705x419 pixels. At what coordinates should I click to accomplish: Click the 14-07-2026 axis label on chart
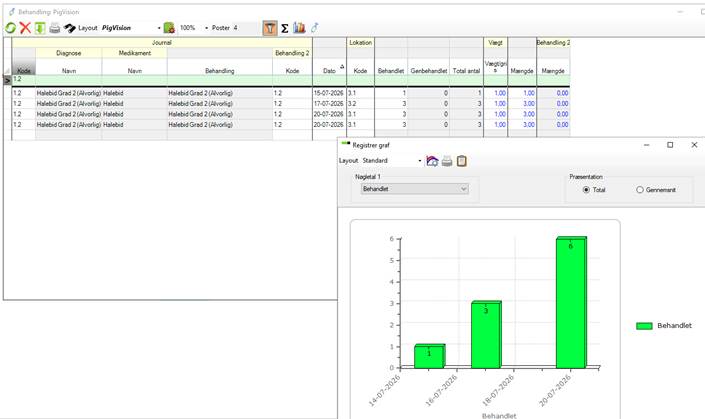385,390
